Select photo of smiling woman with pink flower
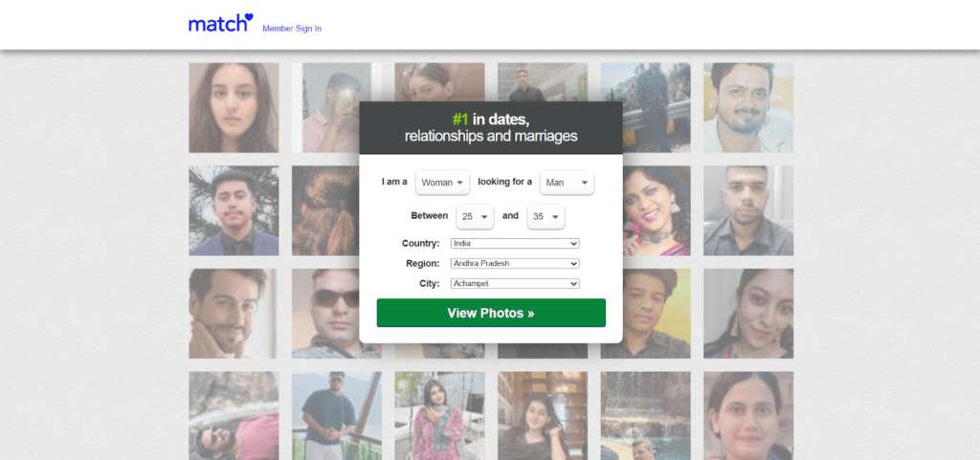980x460 pixels. (657, 210)
